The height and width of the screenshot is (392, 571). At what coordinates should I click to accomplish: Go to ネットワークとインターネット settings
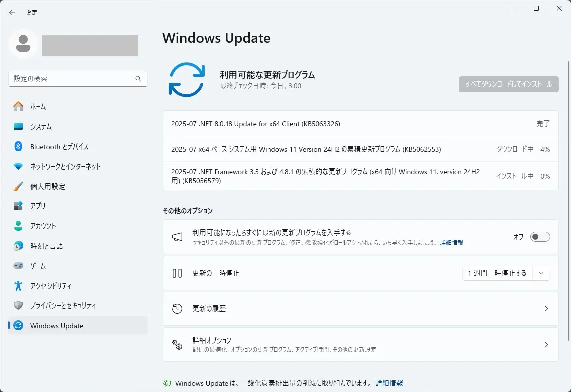pyautogui.click(x=78, y=166)
